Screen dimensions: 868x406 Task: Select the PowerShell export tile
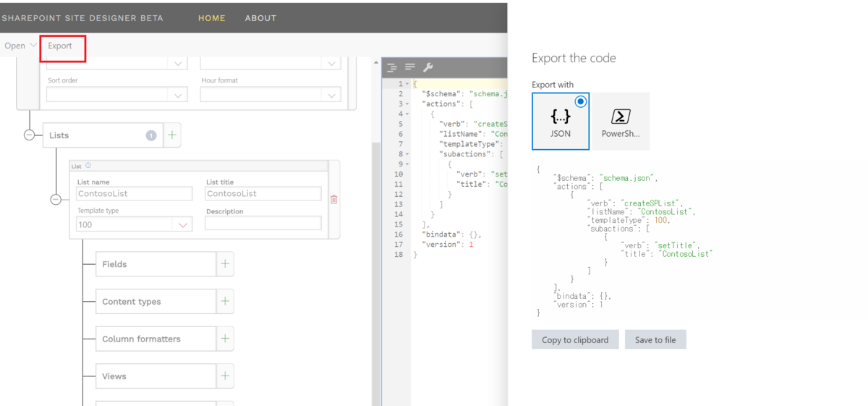point(621,121)
